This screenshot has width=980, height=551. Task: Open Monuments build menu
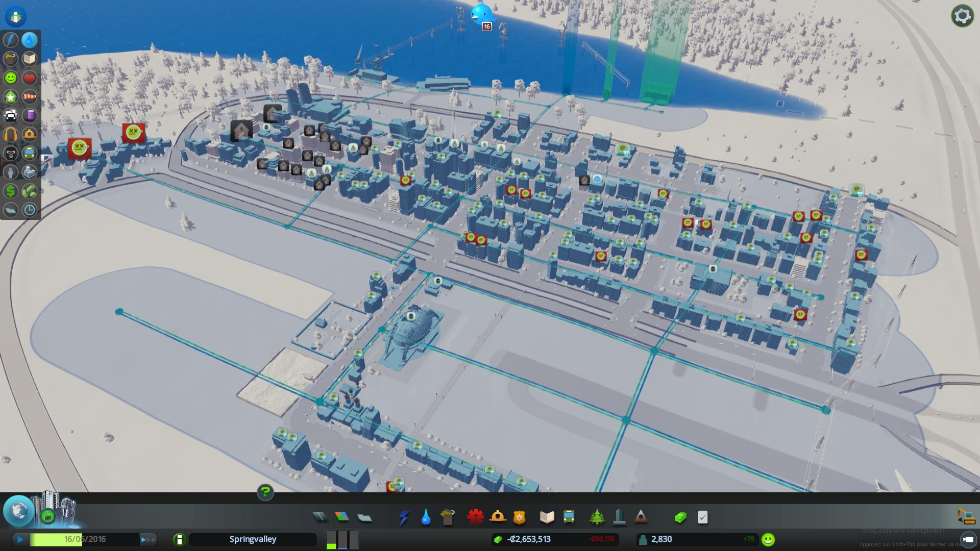641,517
